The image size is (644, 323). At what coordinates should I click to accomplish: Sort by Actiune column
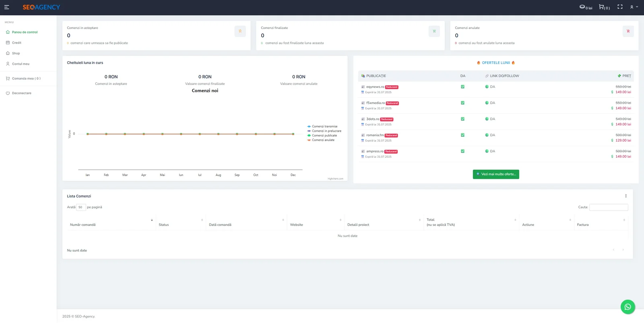coord(547,222)
